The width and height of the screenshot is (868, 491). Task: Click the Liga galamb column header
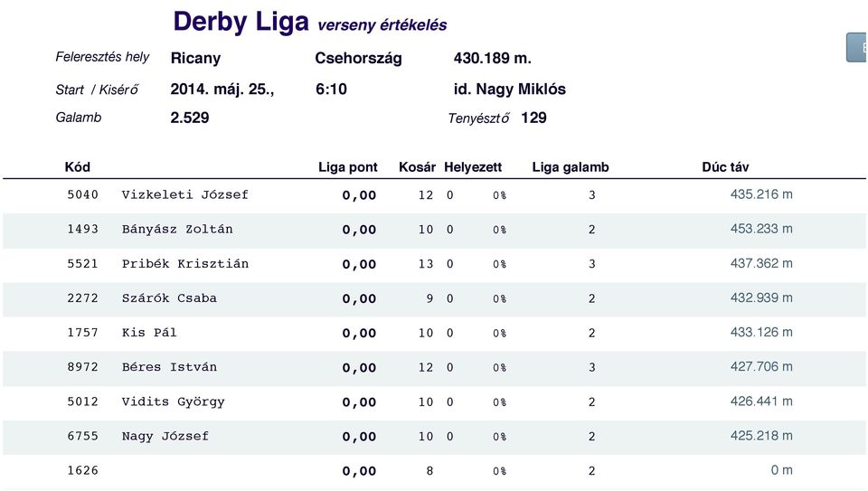point(571,167)
